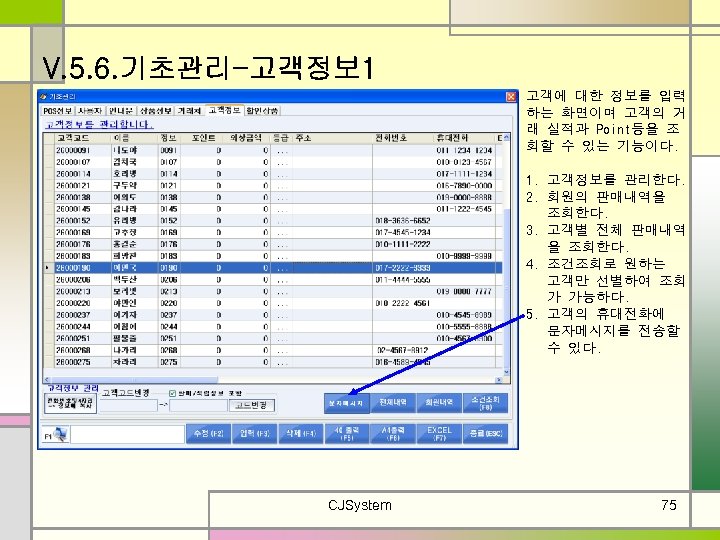Select customer row 26000107
Screen dimensions: 720x540
275,162
